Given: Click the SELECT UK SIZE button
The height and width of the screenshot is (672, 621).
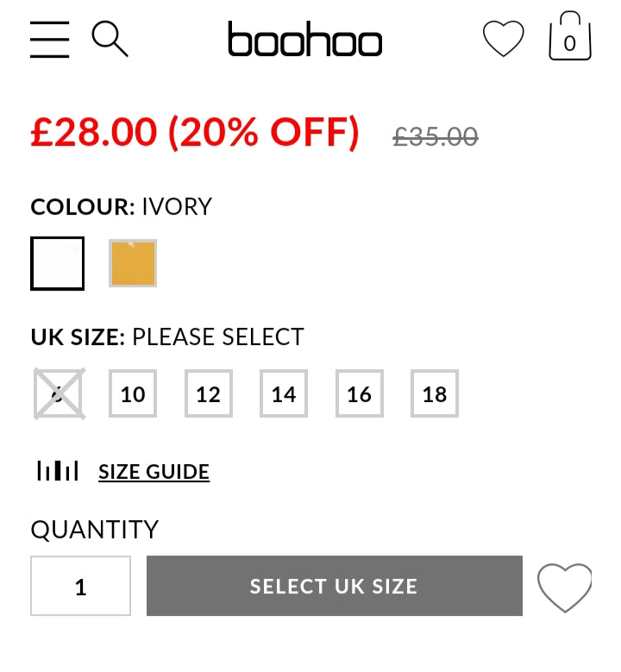Looking at the screenshot, I should pos(335,586).
